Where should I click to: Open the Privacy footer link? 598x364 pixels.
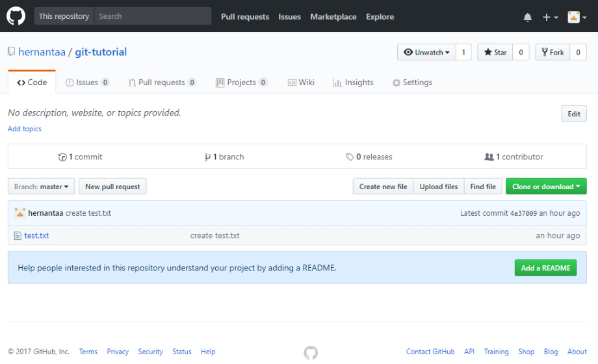pos(118,352)
